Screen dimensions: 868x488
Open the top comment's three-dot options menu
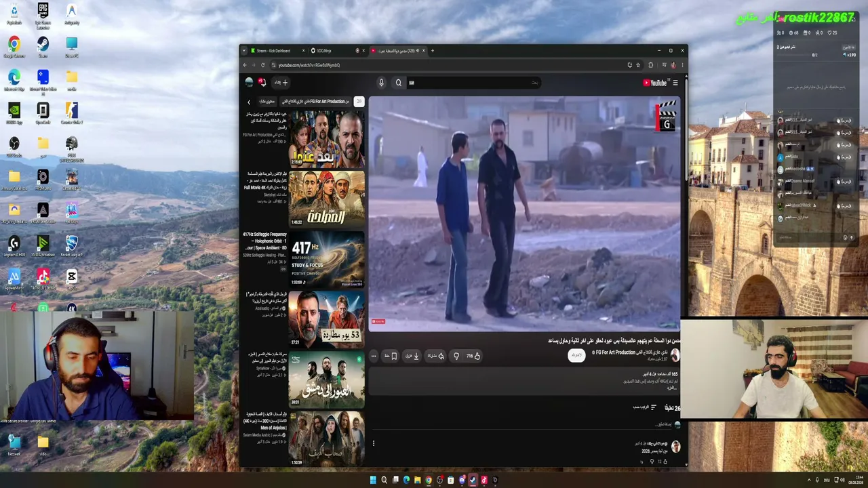373,443
